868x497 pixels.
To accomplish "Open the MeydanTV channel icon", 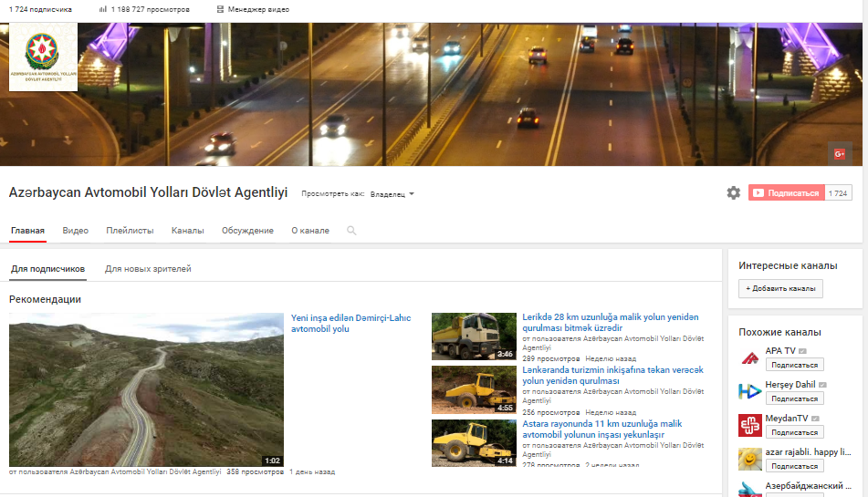I will [749, 425].
